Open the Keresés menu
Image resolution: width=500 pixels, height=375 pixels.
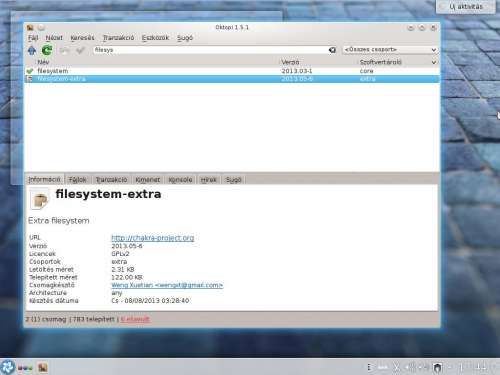(x=82, y=38)
